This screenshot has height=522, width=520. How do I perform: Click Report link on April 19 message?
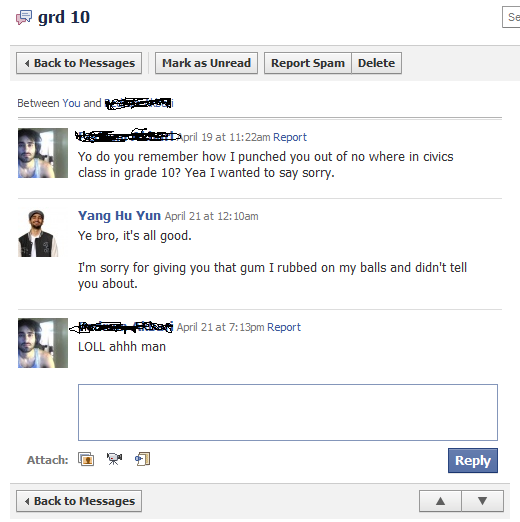click(x=290, y=137)
